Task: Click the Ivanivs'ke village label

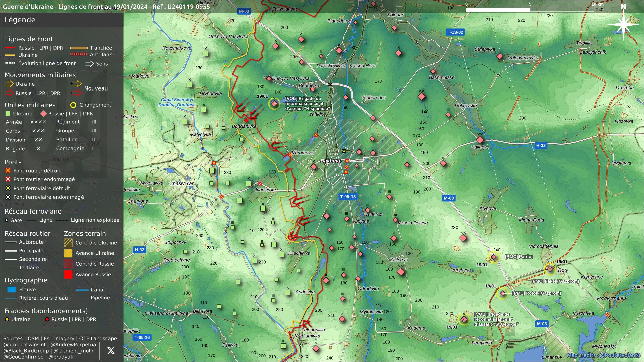Action: 266,190
